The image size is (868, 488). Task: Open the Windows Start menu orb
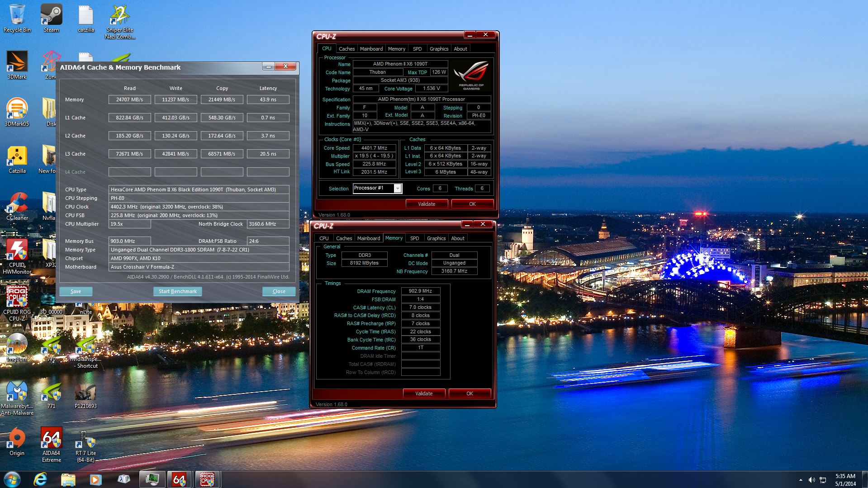12,479
